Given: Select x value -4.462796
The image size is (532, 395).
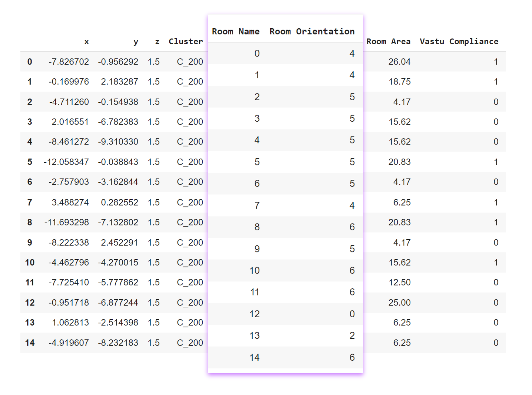Looking at the screenshot, I should click(68, 262).
